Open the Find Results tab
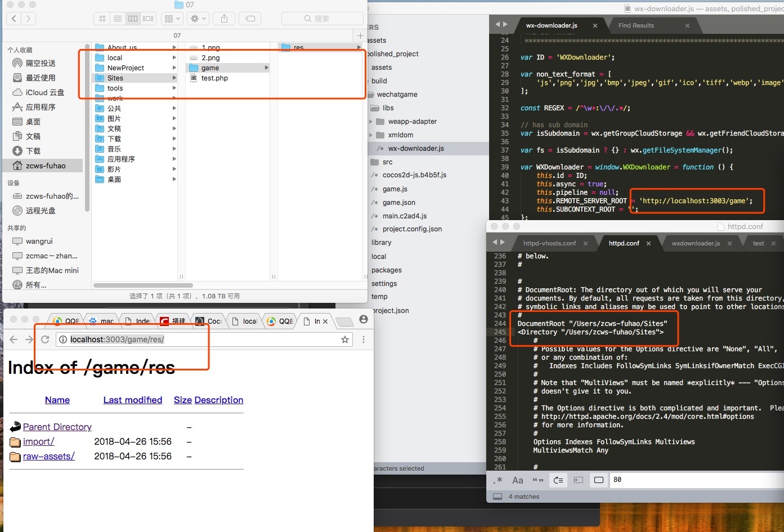This screenshot has height=532, width=784. (x=636, y=25)
